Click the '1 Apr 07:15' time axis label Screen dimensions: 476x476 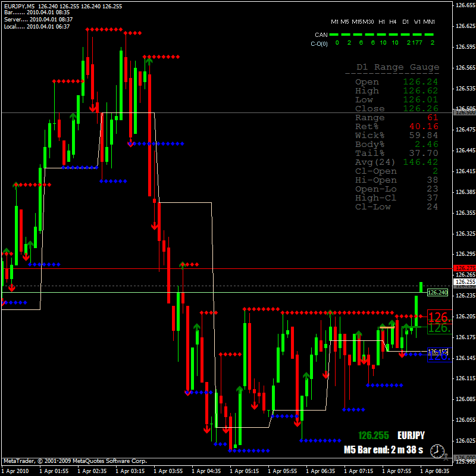pyautogui.click(x=359, y=471)
